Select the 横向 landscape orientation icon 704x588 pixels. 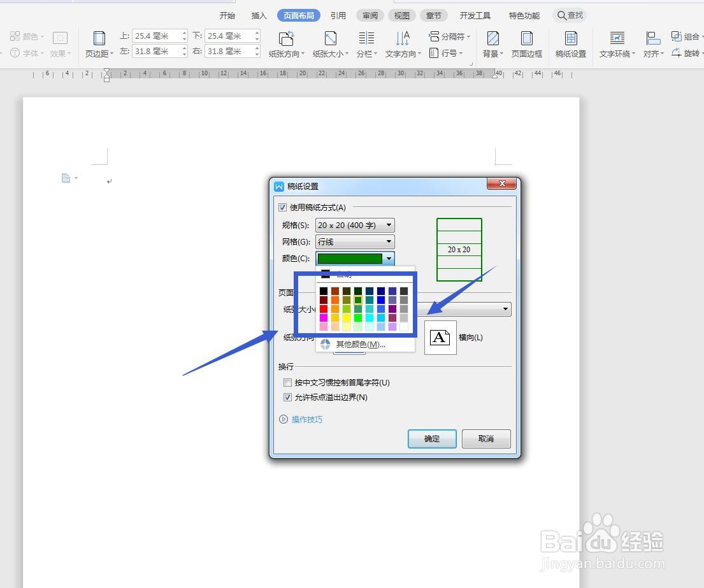coord(440,338)
